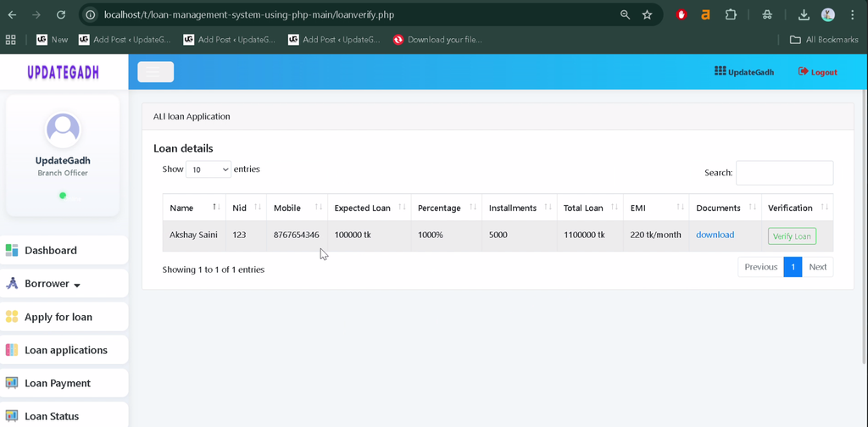Go to Dashboard in sidebar
The width and height of the screenshot is (868, 427).
(64, 251)
